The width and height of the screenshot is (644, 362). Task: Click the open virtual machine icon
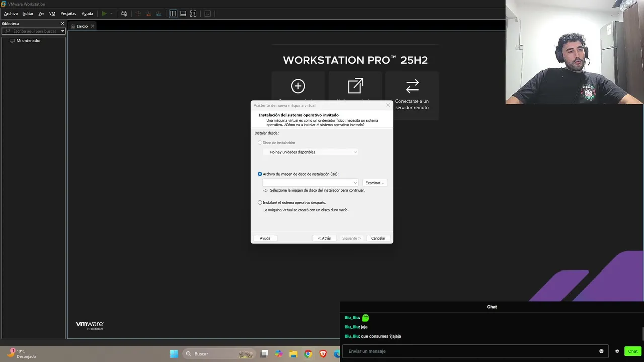[x=355, y=86]
